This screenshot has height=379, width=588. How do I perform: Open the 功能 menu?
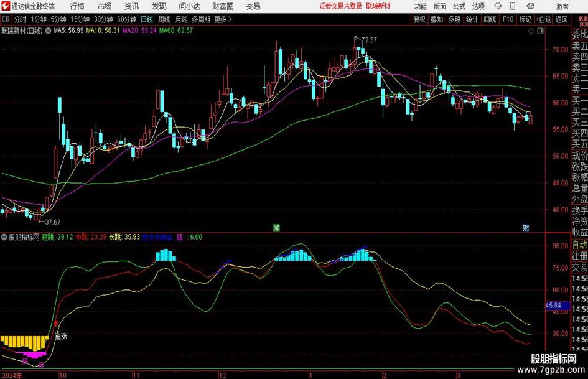pos(421,6)
